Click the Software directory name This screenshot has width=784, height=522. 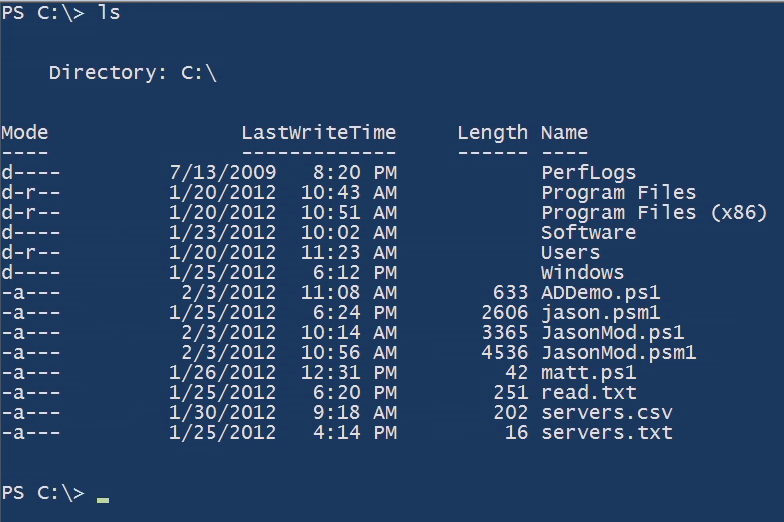pos(588,232)
